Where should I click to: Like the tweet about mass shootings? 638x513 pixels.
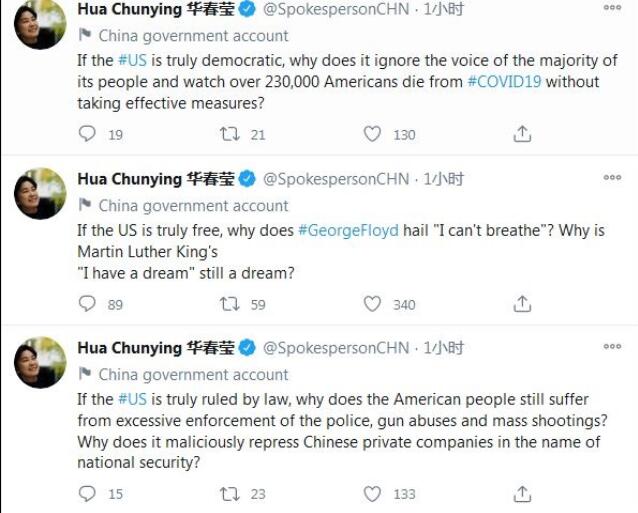(x=372, y=493)
